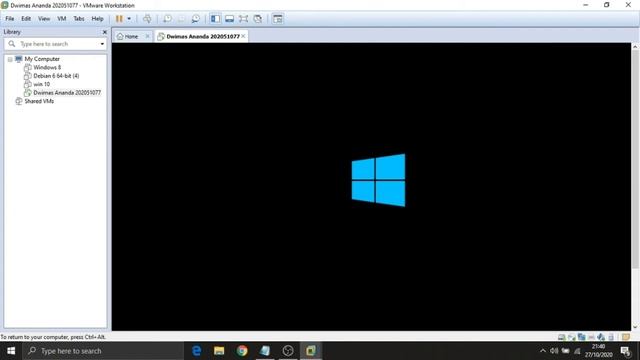Open Microsoft Edge from the taskbar

pos(196,351)
